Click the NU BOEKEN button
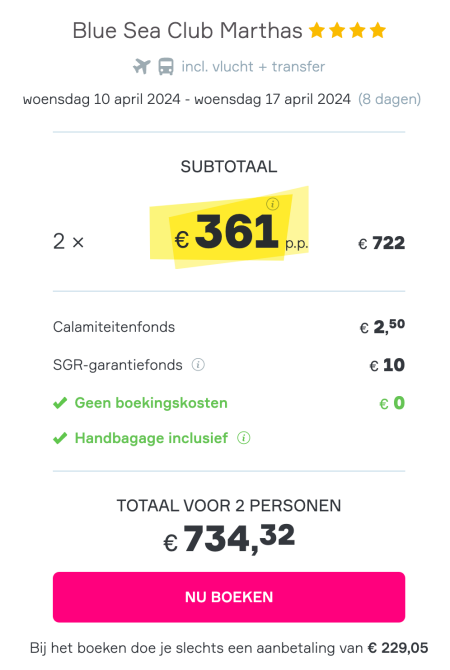 [229, 597]
